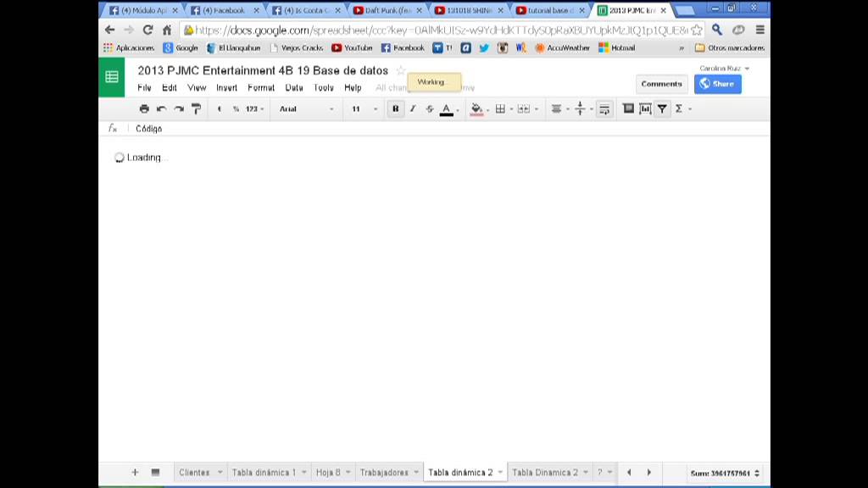Click the spreadsheet title text
This screenshot has height=488, width=868.
(263, 71)
